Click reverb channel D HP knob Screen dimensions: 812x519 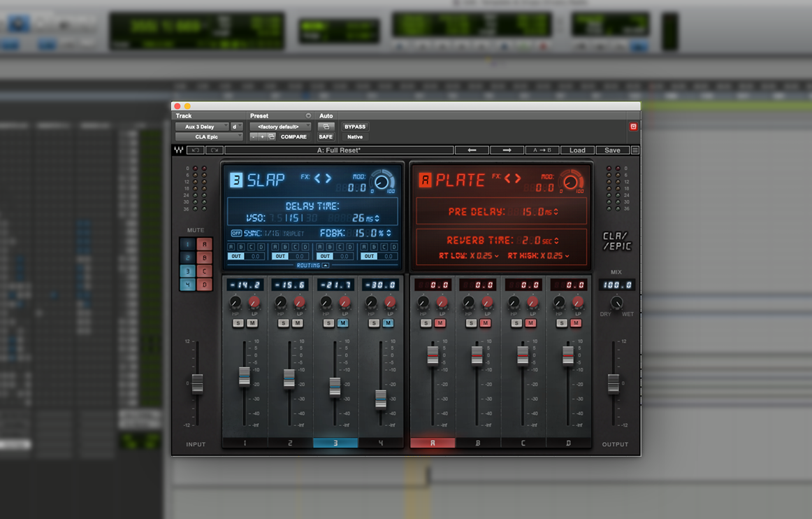(x=559, y=302)
